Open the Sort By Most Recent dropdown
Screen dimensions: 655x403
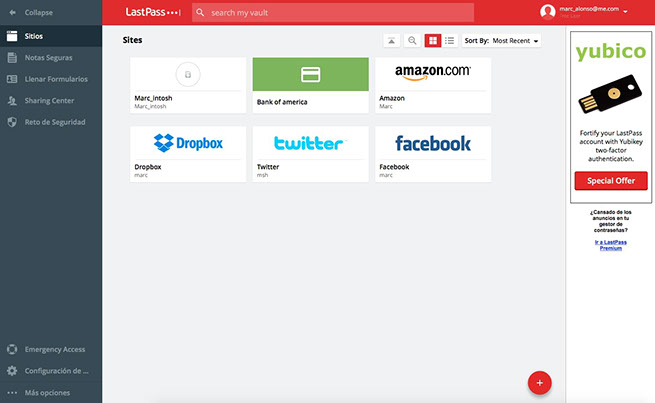click(x=515, y=41)
